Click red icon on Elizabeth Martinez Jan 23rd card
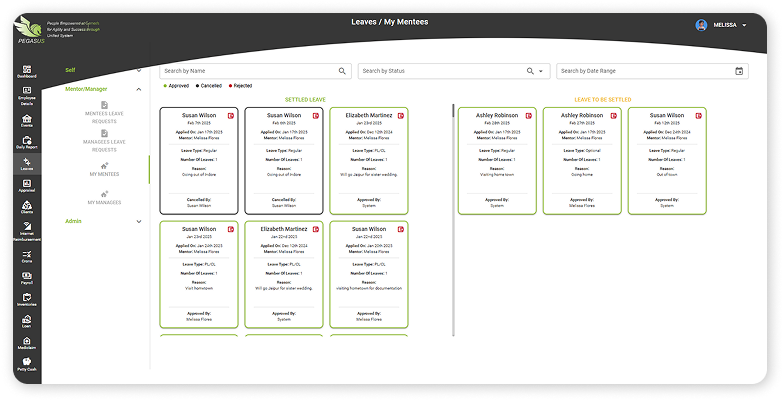The image size is (784, 401). point(401,116)
